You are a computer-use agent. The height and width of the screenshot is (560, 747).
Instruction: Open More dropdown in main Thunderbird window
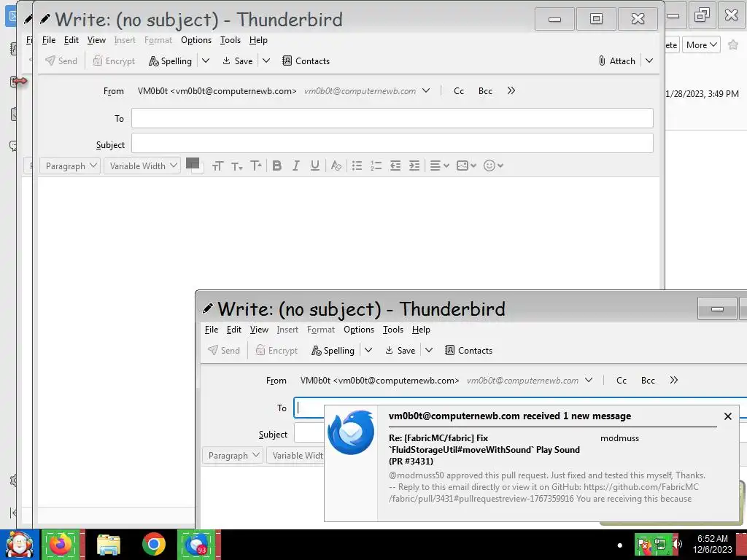pos(701,44)
